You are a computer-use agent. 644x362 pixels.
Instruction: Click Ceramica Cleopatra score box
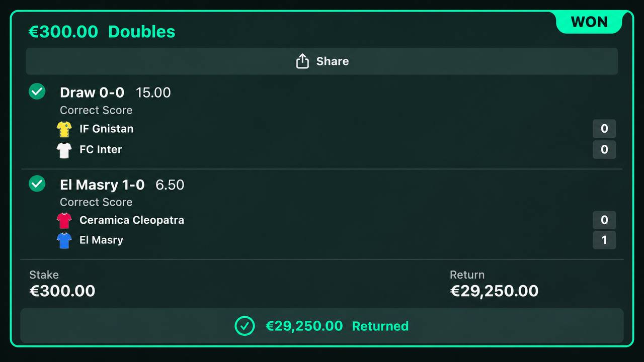(604, 220)
